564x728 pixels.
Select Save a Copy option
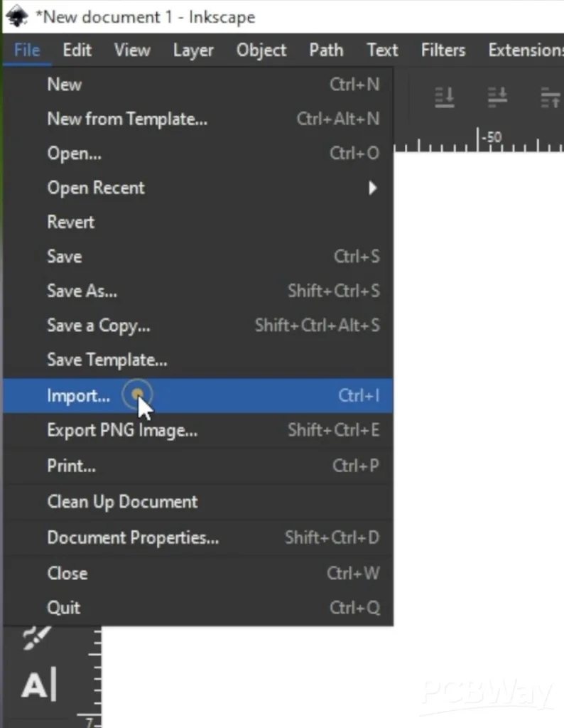point(98,326)
